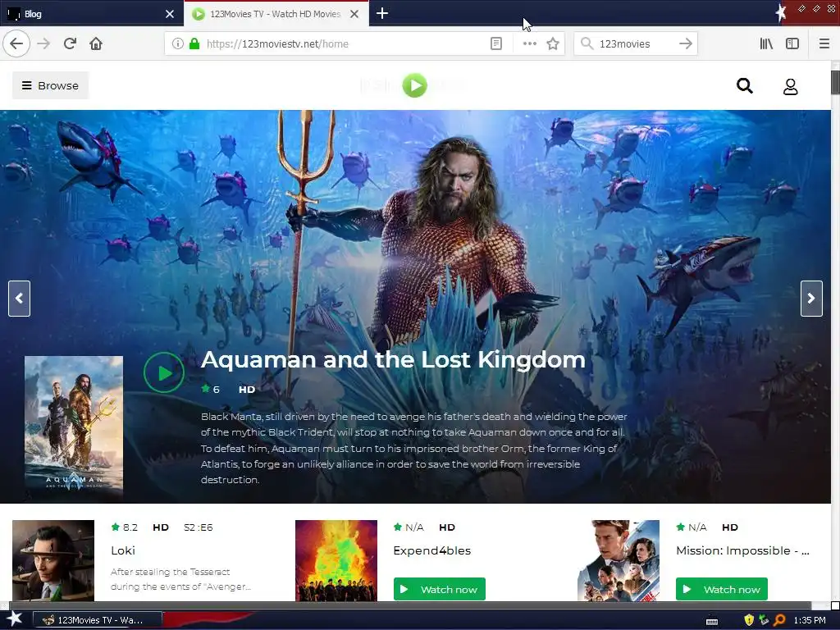Click the 1:35 PM clock
Screen dimensions: 840x630
tap(810, 620)
